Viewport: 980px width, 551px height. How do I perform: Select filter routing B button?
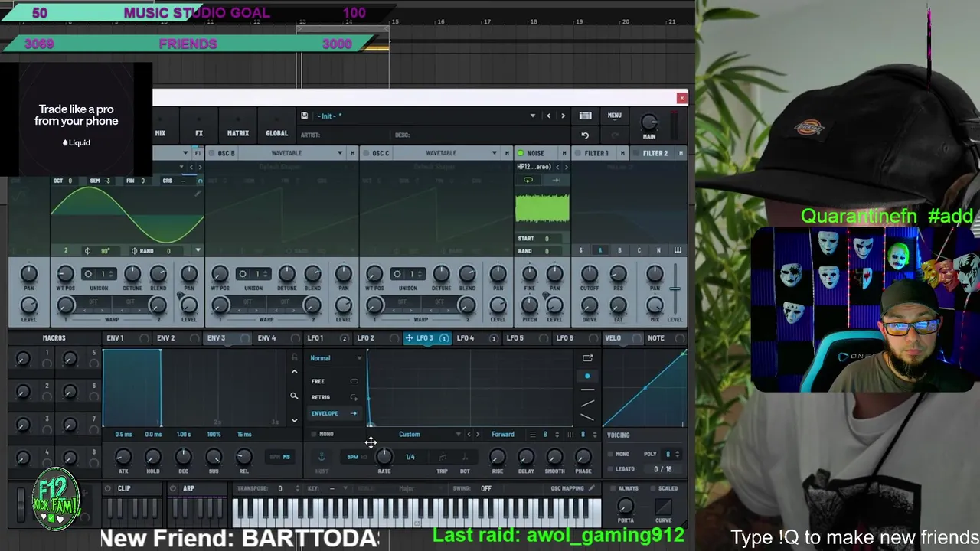(x=619, y=250)
